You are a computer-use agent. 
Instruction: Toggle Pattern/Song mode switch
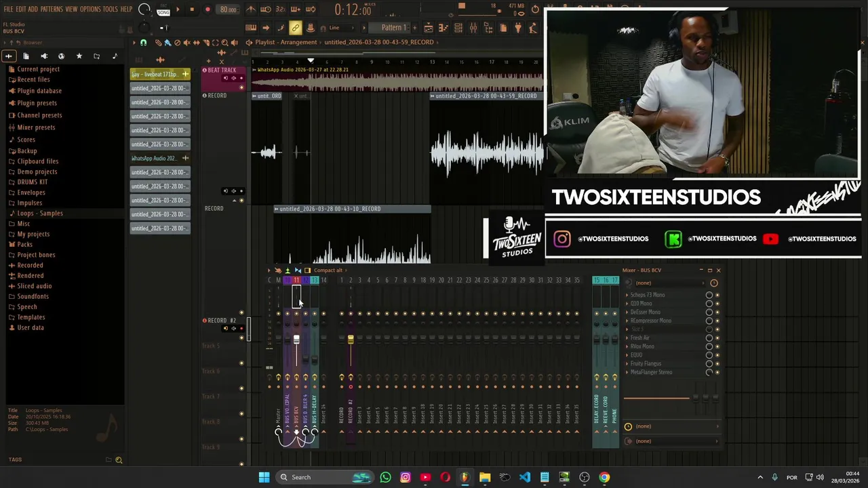tap(163, 9)
